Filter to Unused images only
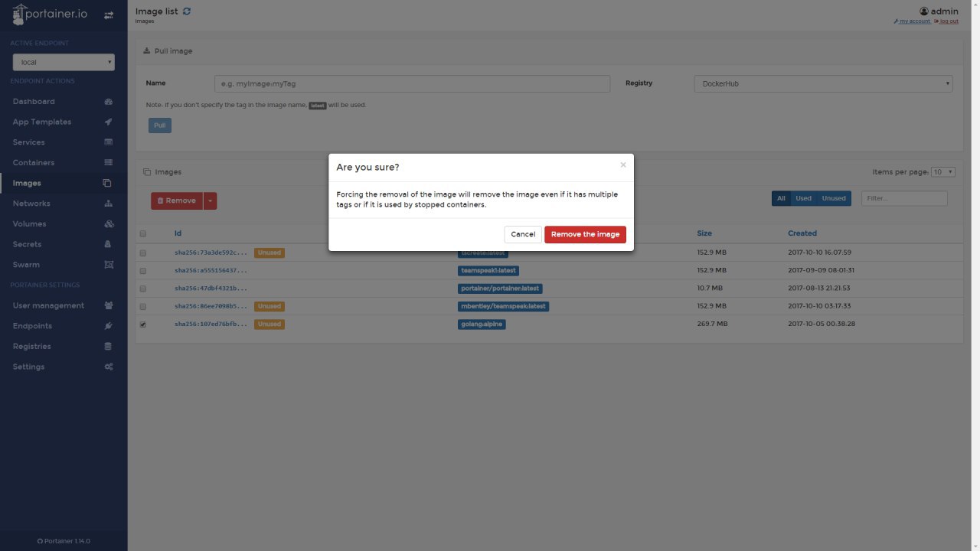Screen dimensions: 980x551 point(834,198)
